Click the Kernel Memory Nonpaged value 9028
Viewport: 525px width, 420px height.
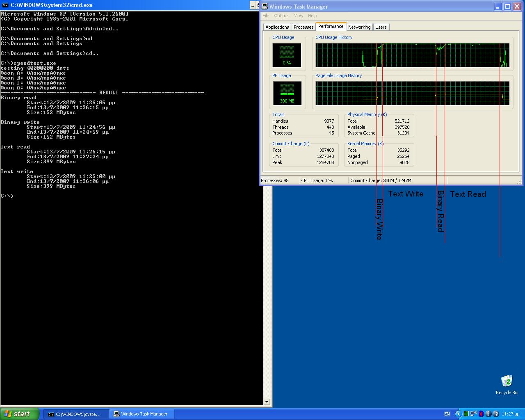click(x=404, y=162)
